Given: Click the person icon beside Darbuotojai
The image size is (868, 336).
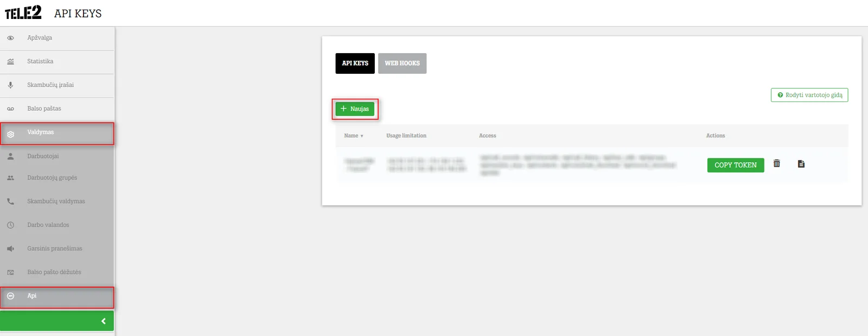Looking at the screenshot, I should (10, 156).
